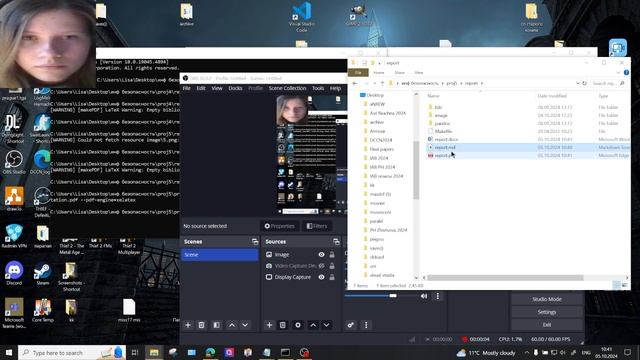Select report.md file in Explorer

445,147
